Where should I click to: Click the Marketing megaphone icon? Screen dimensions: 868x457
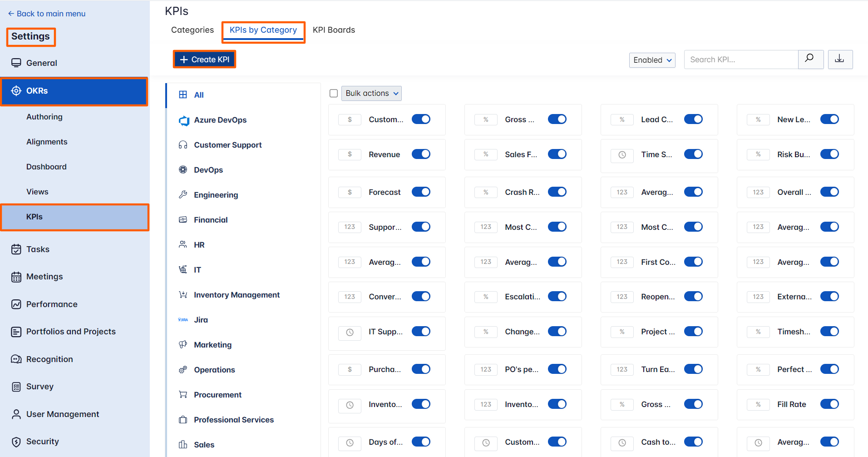[x=183, y=345]
